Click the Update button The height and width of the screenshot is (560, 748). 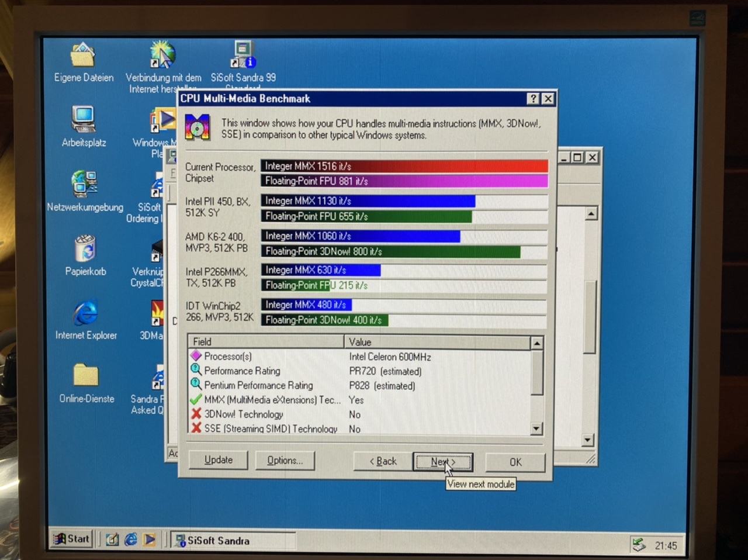click(218, 460)
